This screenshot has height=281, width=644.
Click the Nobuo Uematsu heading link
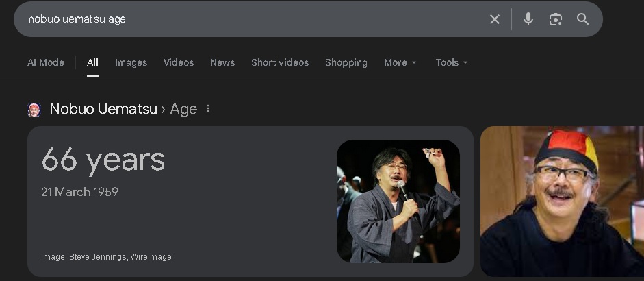[x=103, y=109]
